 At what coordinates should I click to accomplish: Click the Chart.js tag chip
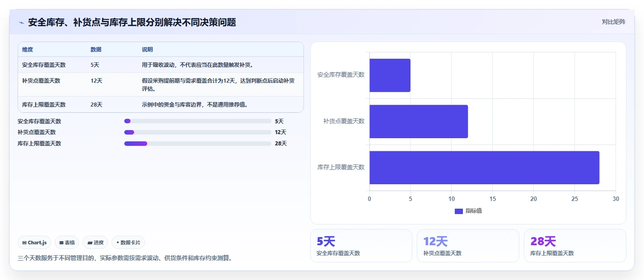(x=34, y=243)
